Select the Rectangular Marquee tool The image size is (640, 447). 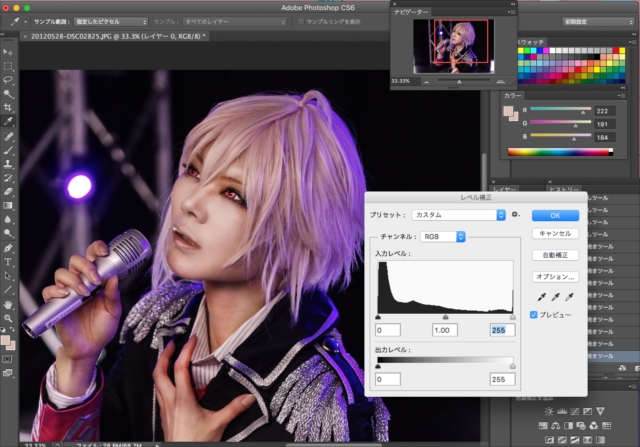click(x=8, y=66)
